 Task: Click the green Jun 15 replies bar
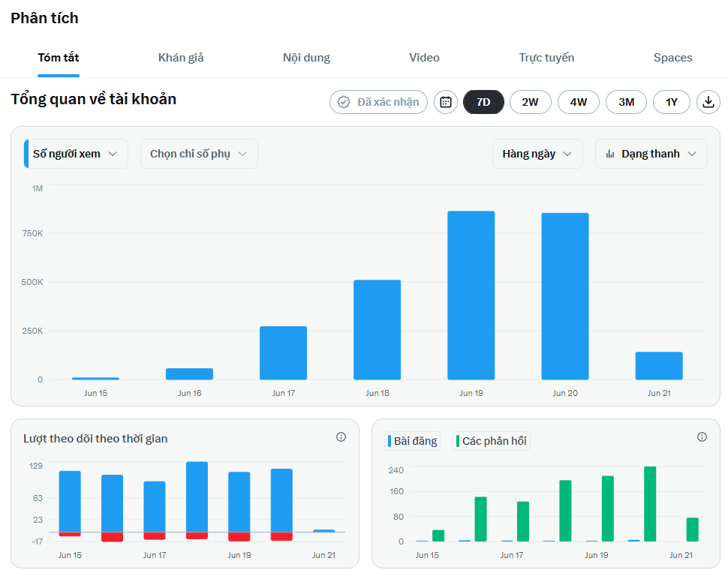pyautogui.click(x=438, y=535)
